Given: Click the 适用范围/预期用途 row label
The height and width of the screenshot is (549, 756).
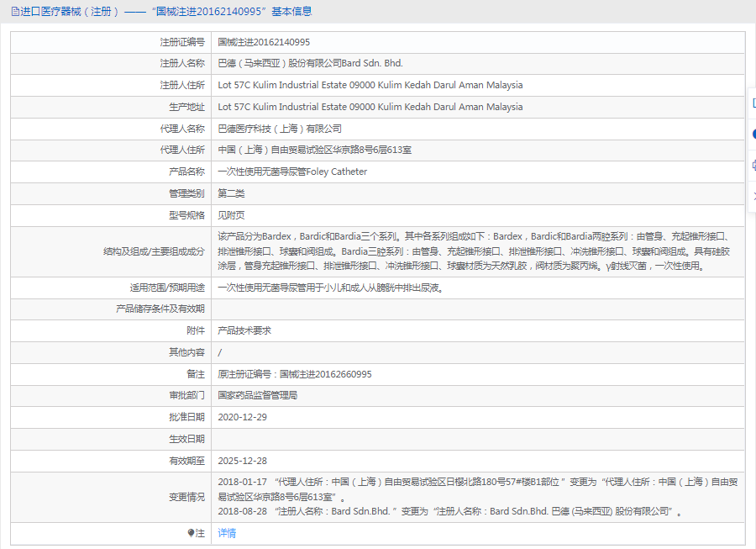Looking at the screenshot, I should pyautogui.click(x=167, y=288).
